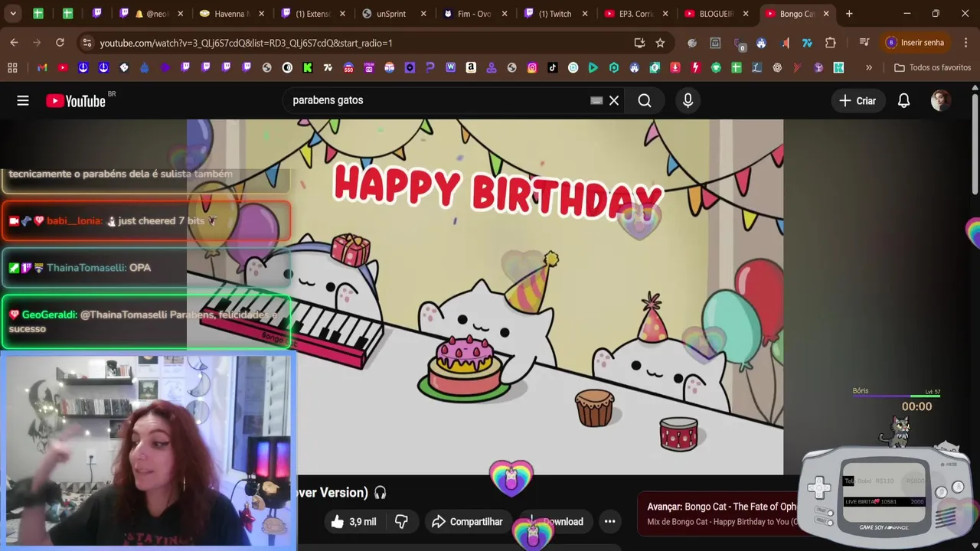Viewport: 980px width, 551px height.
Task: Open the Instagram bookmark
Action: coord(532,67)
